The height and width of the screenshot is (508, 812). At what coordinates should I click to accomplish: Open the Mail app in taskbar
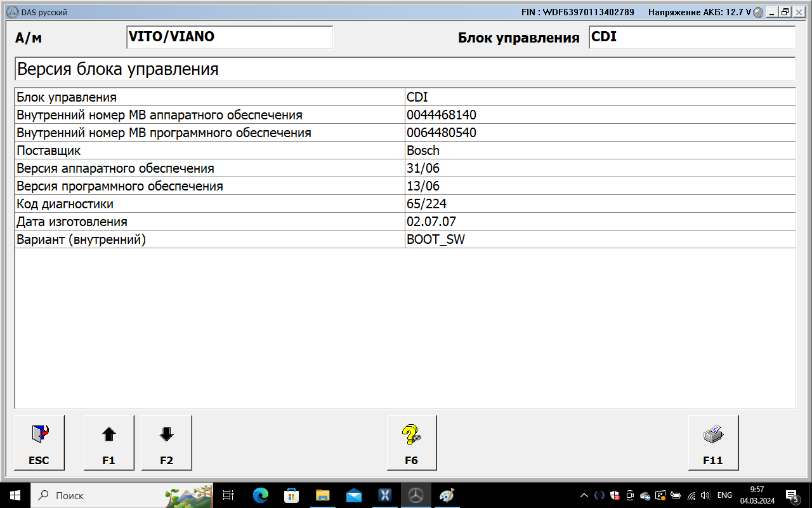click(x=353, y=495)
